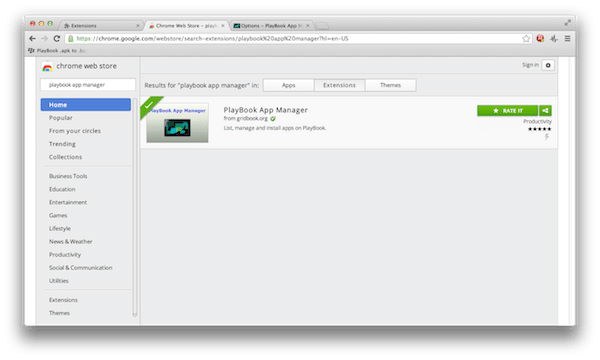Close the Options PlayBook App tab

(x=308, y=26)
